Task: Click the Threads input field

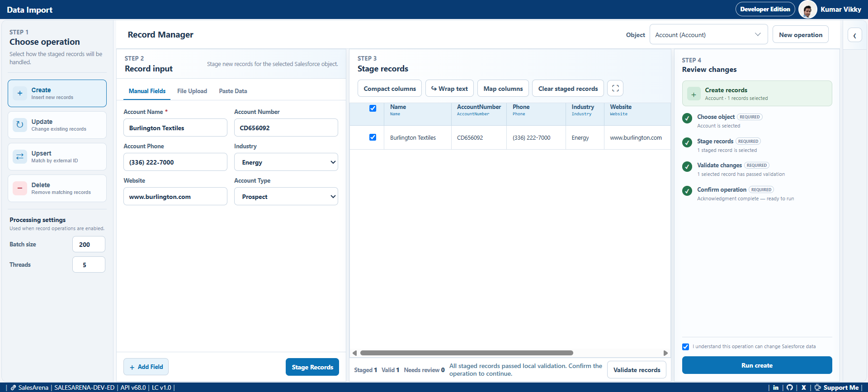Action: pyautogui.click(x=89, y=264)
